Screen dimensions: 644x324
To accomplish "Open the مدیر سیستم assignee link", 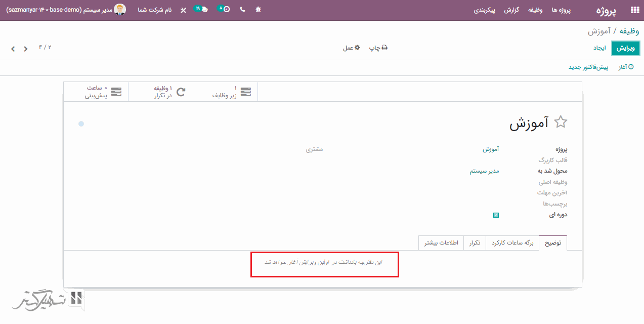I will tap(484, 171).
